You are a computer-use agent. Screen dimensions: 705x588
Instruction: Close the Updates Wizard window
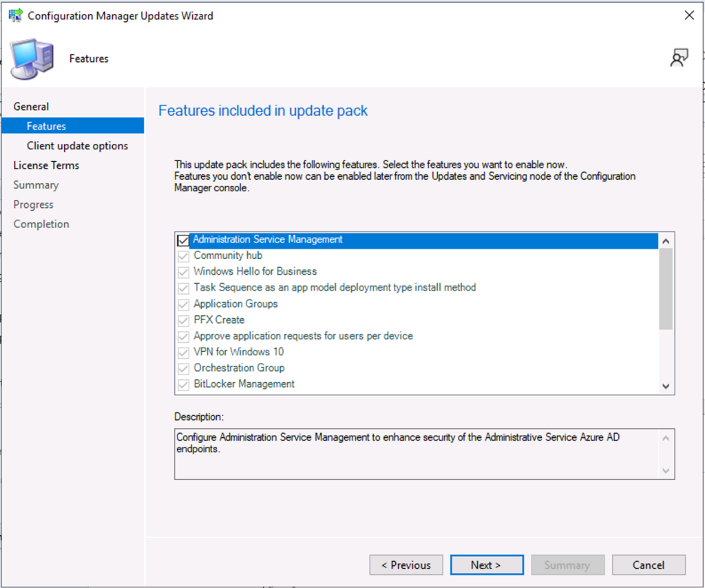688,15
